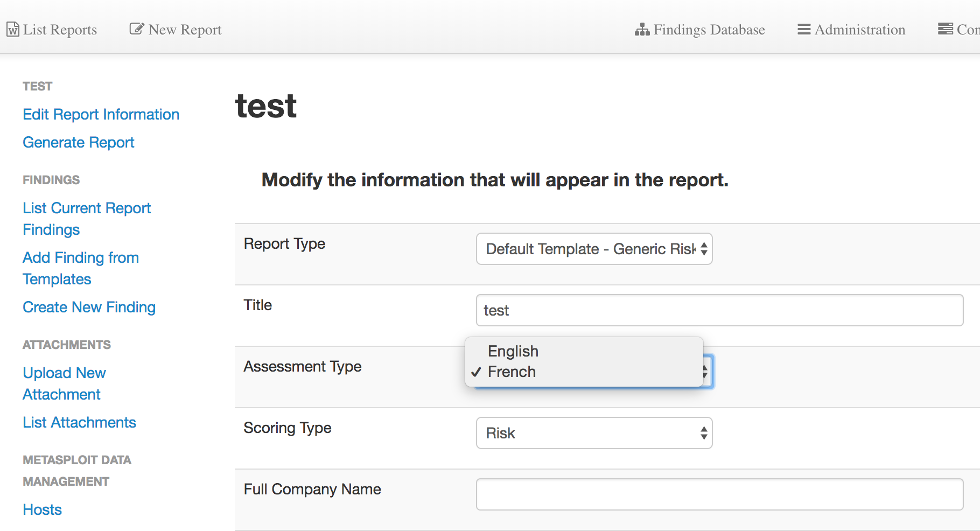The height and width of the screenshot is (531, 980).
Task: Click the Findings Database hierarchy icon
Action: (642, 30)
